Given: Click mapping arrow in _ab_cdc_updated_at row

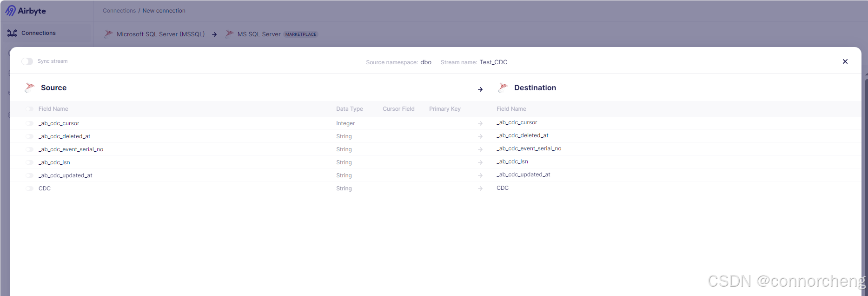Looking at the screenshot, I should tap(480, 175).
